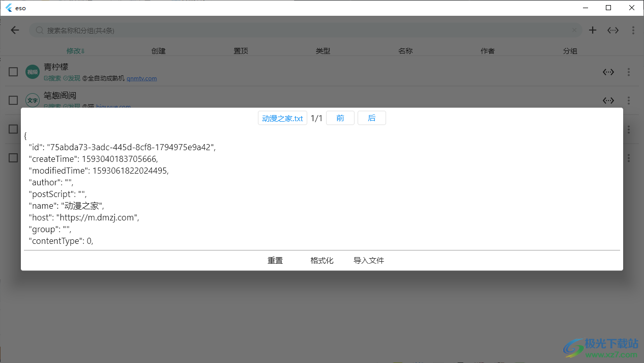
Task: Sort the list by 作者
Action: (488, 51)
